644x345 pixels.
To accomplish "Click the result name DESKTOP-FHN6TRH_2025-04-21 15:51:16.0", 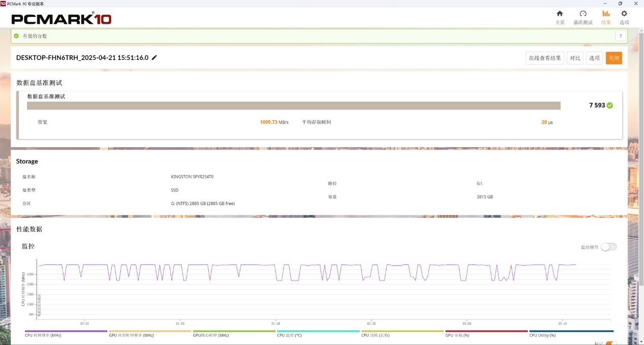I will (82, 58).
